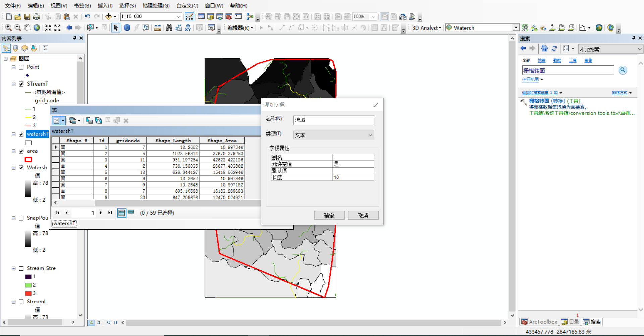Move to last record in table

point(110,213)
